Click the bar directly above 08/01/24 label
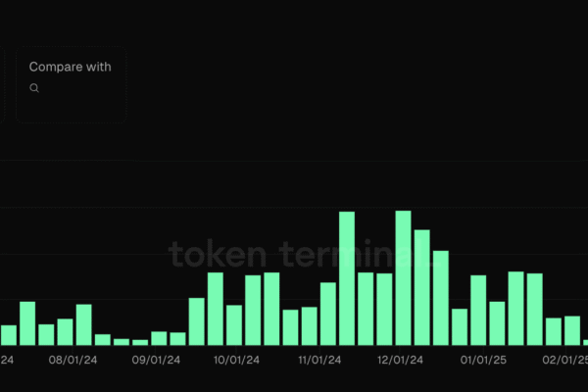 pos(84,324)
